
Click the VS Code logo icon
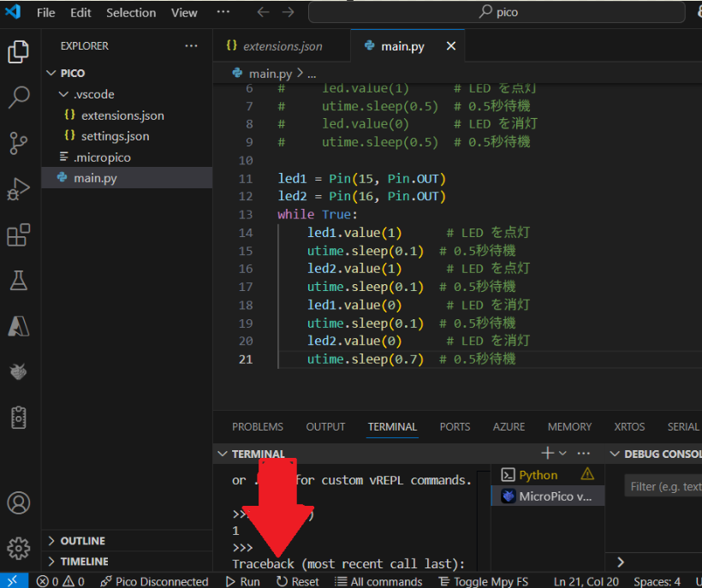pos(13,12)
